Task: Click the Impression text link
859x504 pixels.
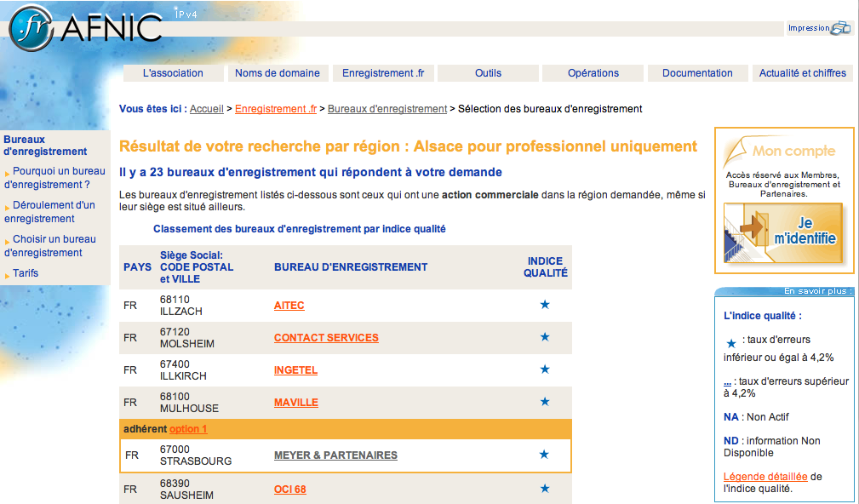Action: [x=809, y=28]
